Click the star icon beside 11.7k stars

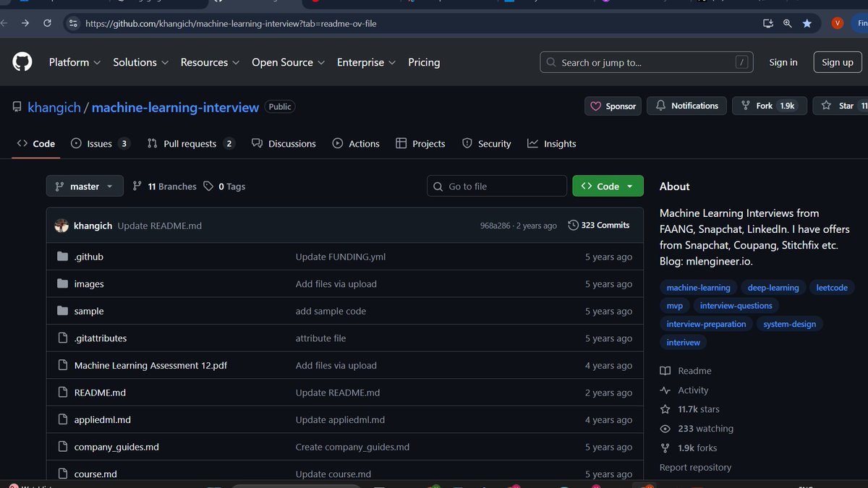click(x=665, y=409)
